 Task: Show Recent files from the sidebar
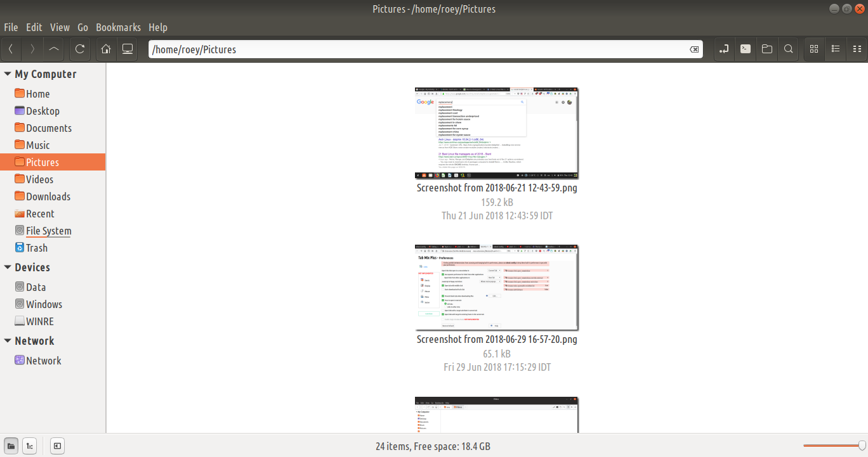[x=53, y=214]
